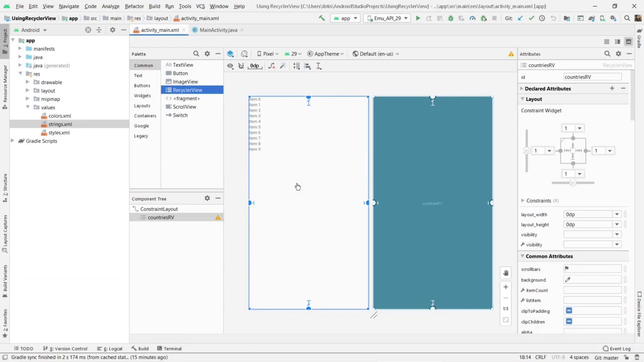Screen dimensions: 644x362
Task: Select ImageView in the palette
Action: (x=185, y=81)
